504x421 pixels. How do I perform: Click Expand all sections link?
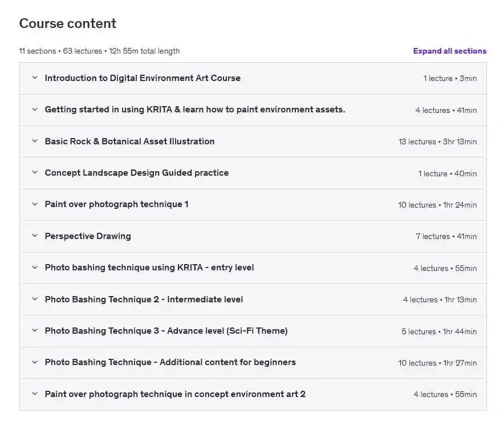click(x=450, y=51)
